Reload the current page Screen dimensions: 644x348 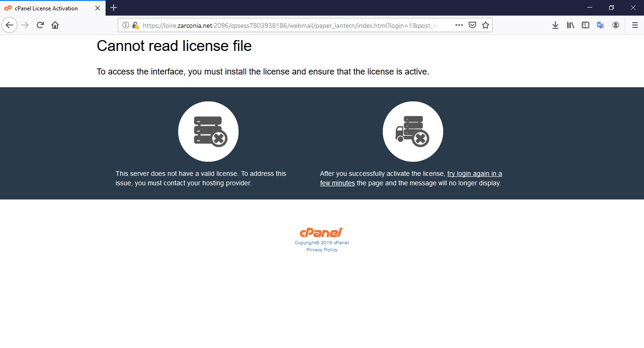(40, 25)
